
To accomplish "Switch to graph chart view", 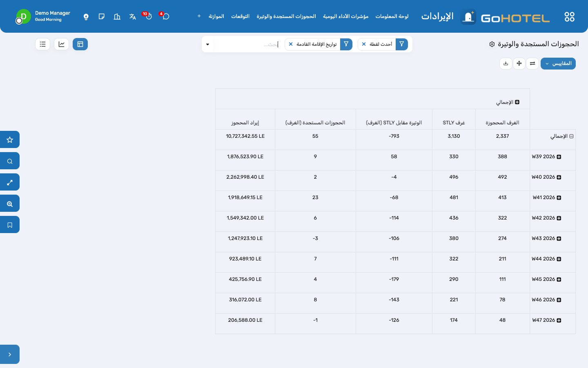I will [62, 44].
